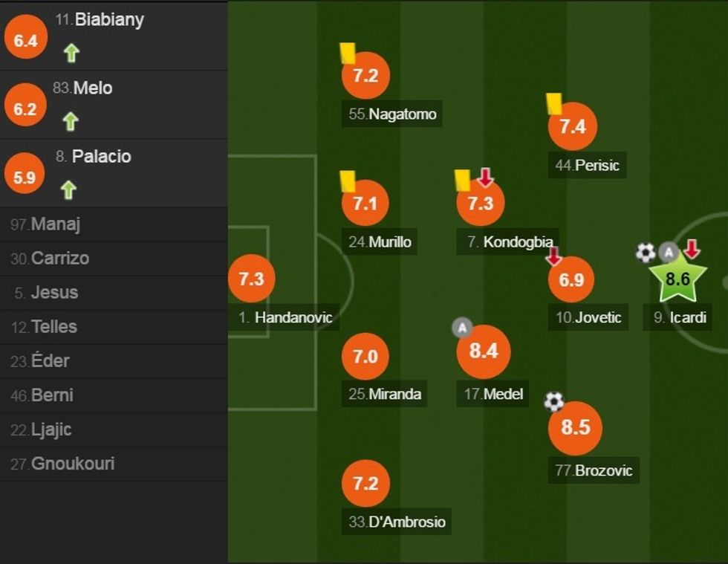Image resolution: width=728 pixels, height=564 pixels.
Task: Click the Murillo name label
Action: 380,242
